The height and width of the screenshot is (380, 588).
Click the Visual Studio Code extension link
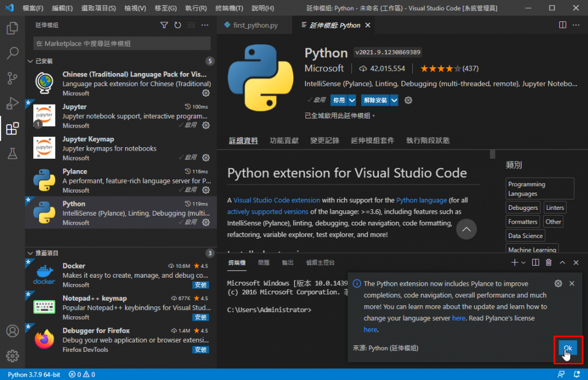click(x=277, y=200)
